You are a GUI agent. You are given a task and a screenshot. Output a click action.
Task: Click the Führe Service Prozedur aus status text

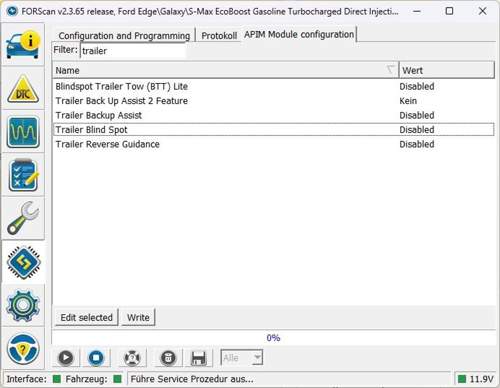[x=192, y=379]
